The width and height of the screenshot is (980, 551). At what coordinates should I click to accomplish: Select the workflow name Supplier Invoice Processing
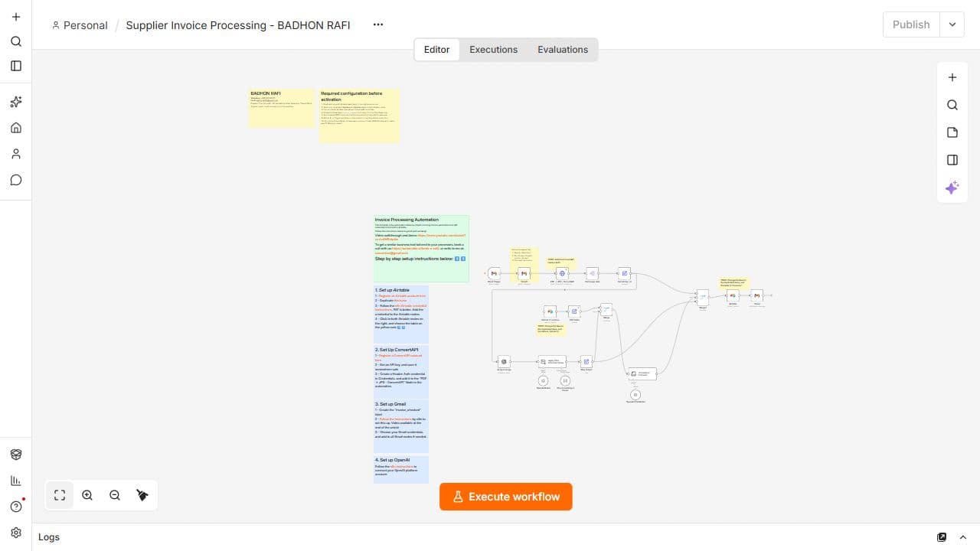(x=238, y=25)
